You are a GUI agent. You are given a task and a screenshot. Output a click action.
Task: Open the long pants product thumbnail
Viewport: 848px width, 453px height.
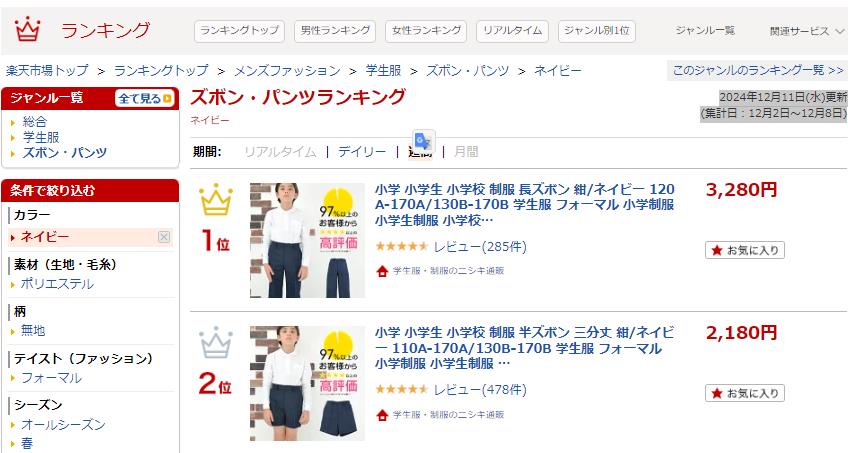307,241
